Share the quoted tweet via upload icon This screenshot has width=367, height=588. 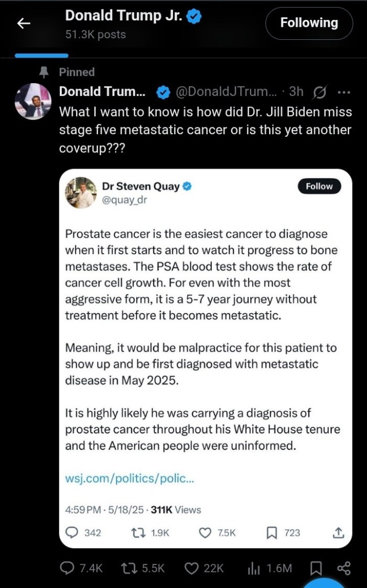[338, 532]
